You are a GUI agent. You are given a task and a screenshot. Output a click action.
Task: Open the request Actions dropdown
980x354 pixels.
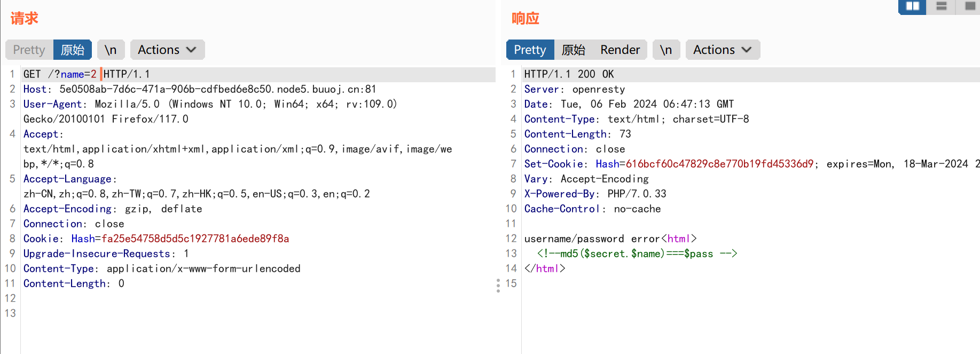[x=167, y=50]
